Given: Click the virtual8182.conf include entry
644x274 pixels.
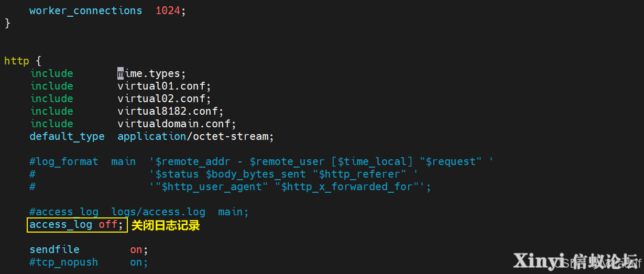Looking at the screenshot, I should click(169, 111).
